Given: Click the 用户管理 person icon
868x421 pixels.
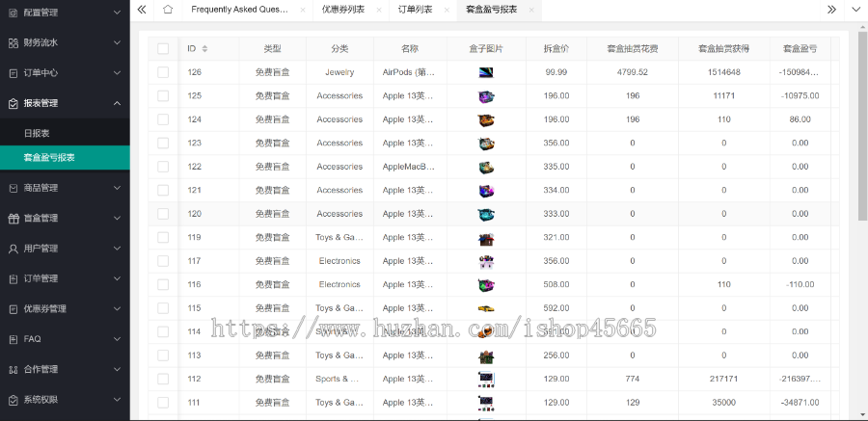Looking at the screenshot, I should coord(14,249).
